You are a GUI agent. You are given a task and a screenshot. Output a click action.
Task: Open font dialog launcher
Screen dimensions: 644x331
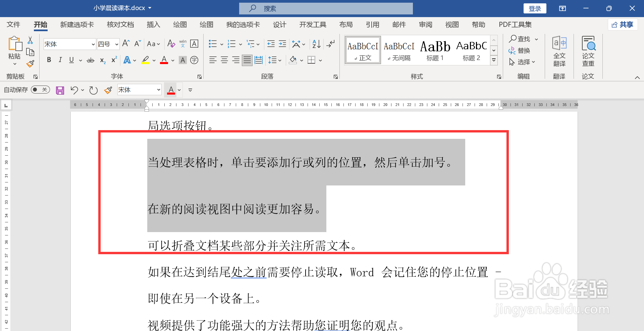[200, 77]
